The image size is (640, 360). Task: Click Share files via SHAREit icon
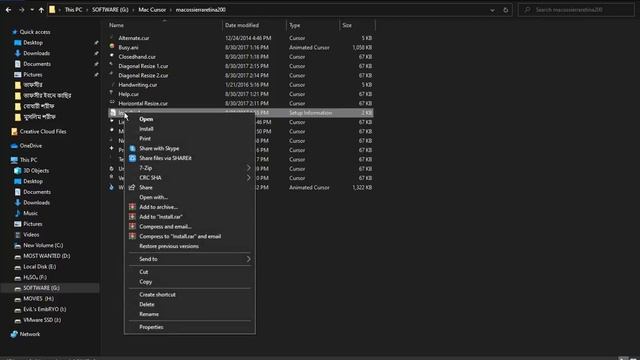(x=132, y=158)
